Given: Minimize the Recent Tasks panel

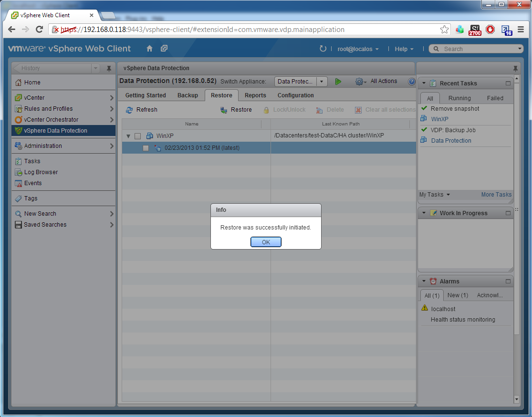Looking at the screenshot, I should click(508, 83).
